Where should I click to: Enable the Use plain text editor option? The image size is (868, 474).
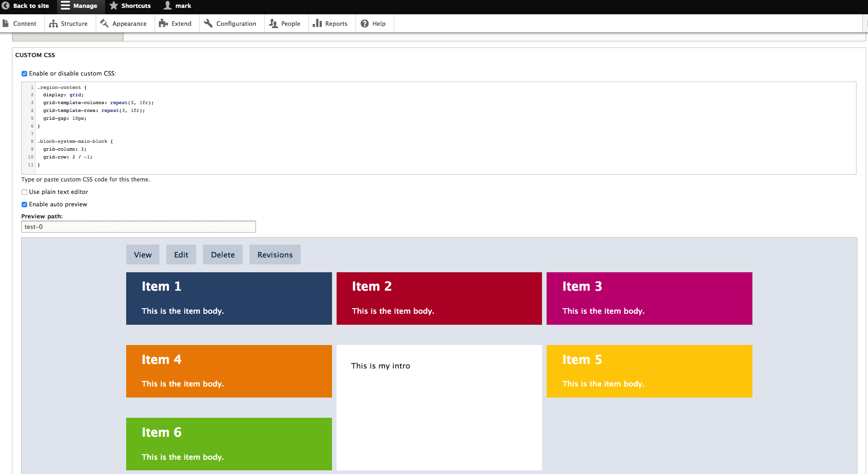(24, 192)
